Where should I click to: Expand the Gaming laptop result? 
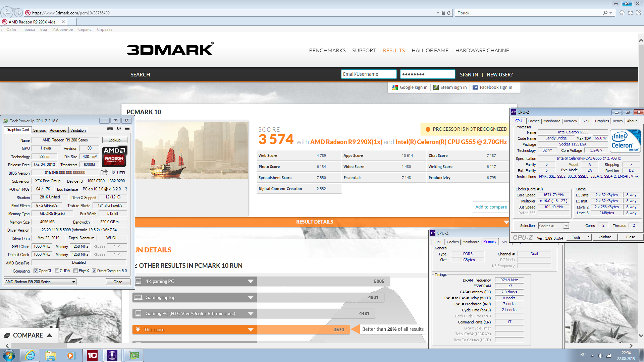click(251, 298)
